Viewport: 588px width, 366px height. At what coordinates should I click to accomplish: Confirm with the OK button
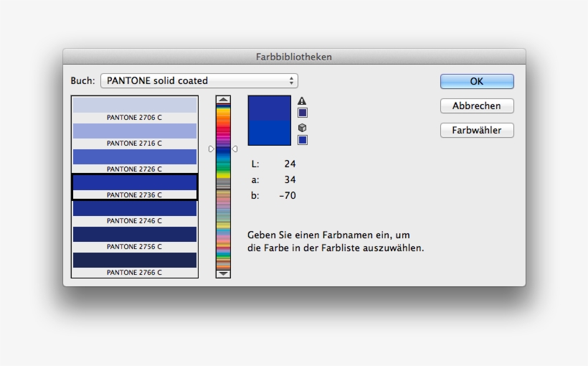pyautogui.click(x=477, y=82)
